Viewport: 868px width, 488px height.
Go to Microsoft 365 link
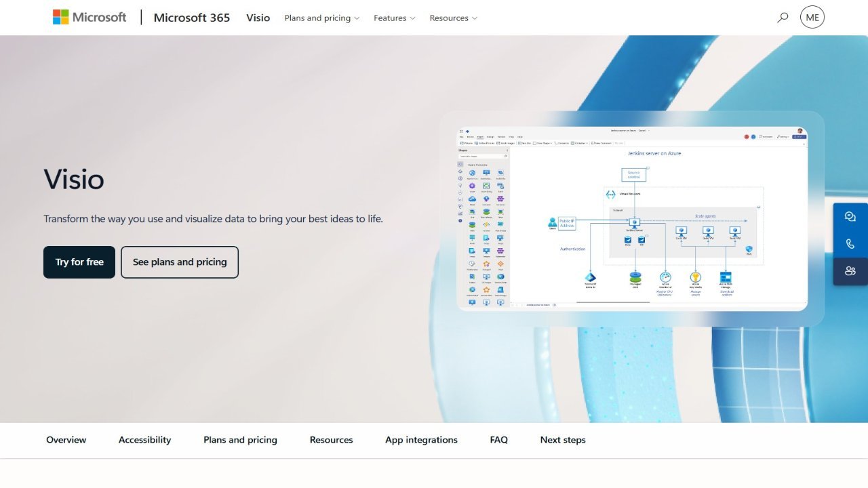coord(192,18)
